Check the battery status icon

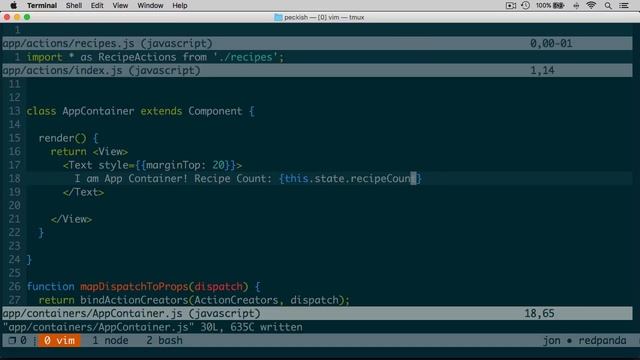pos(559,5)
